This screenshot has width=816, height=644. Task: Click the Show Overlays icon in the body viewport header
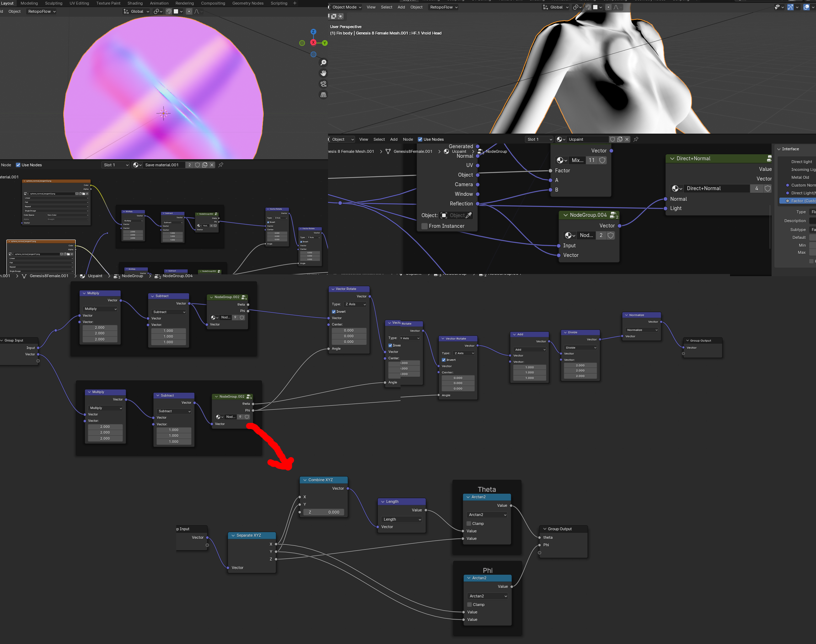click(x=806, y=7)
